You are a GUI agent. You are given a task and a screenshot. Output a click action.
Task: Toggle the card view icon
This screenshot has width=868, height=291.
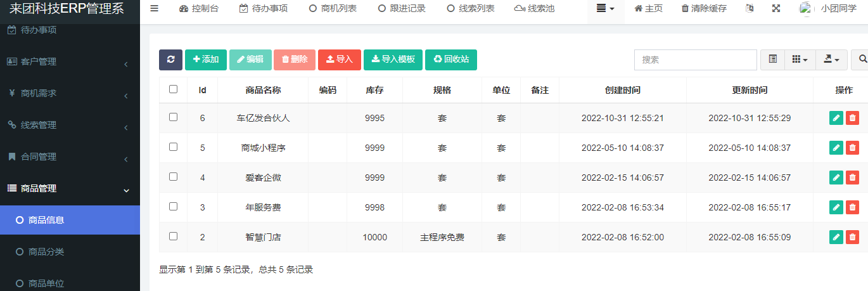point(772,60)
